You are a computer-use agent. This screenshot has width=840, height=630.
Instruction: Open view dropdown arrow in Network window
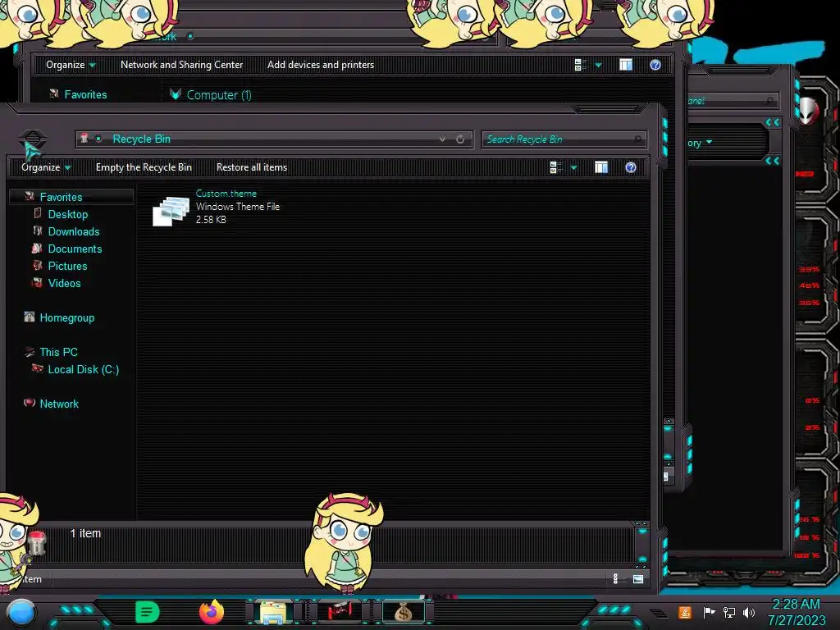(598, 66)
